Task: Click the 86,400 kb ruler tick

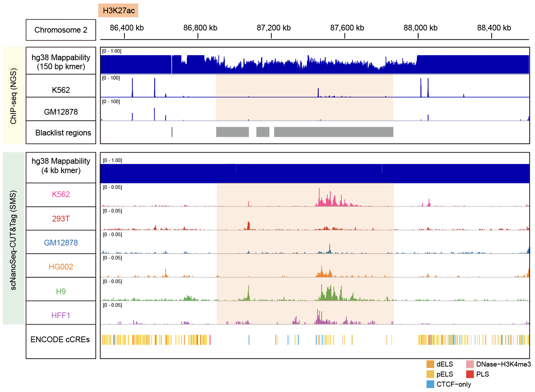Action: (124, 35)
